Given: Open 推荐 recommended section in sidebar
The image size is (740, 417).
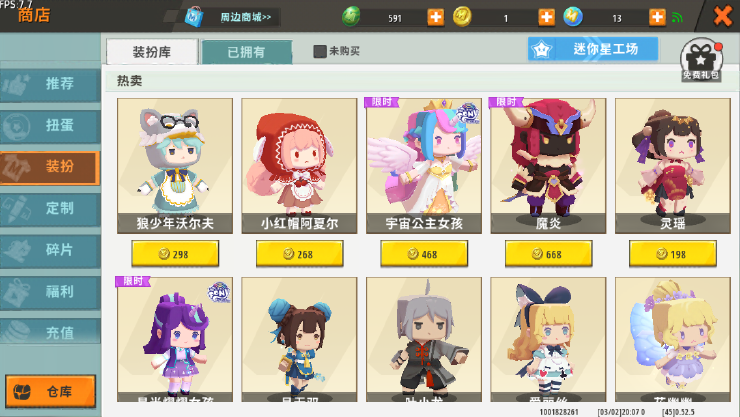Looking at the screenshot, I should [x=50, y=84].
